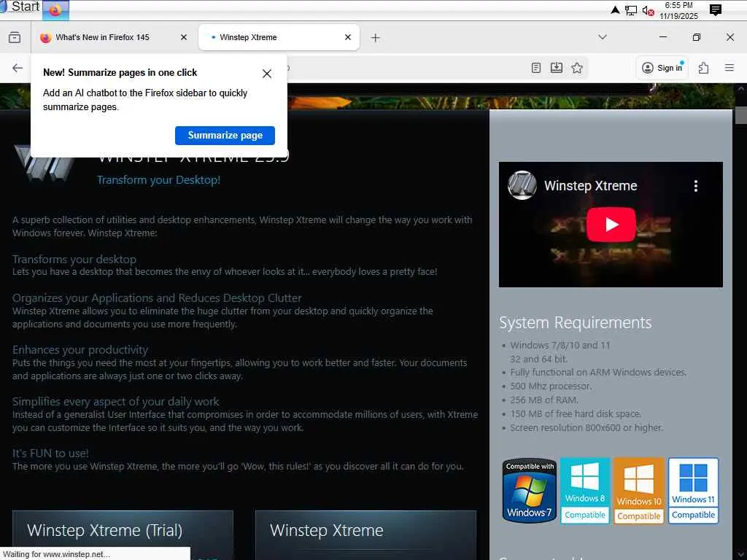
Task: Go back using the back arrow
Action: [x=18, y=68]
